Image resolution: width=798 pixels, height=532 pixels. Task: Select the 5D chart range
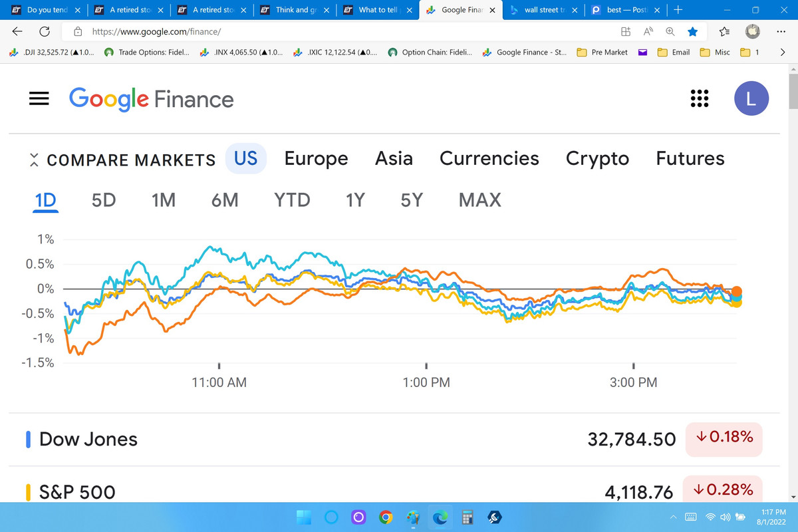[x=104, y=199]
